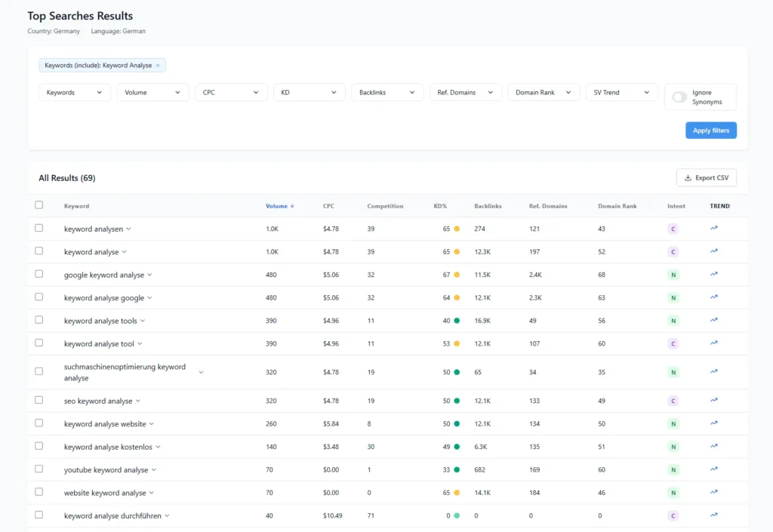773x532 pixels.
Task: Click the Apply filters button
Action: (710, 130)
